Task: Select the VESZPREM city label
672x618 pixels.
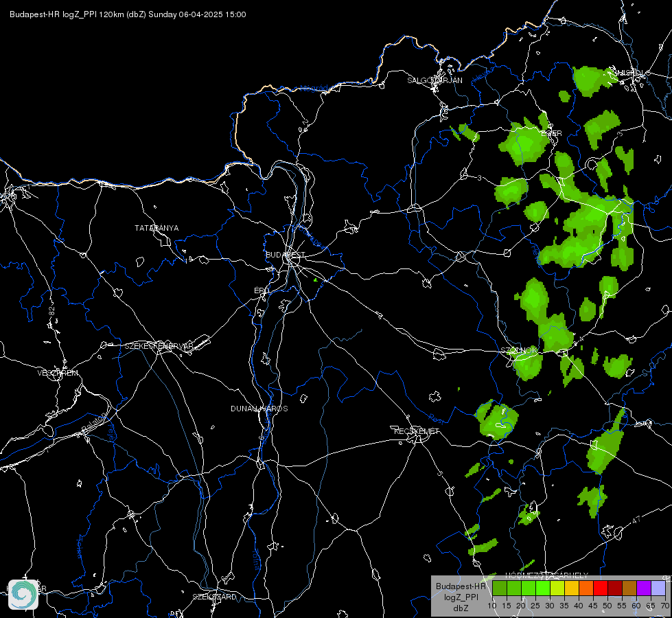Action: tap(58, 373)
